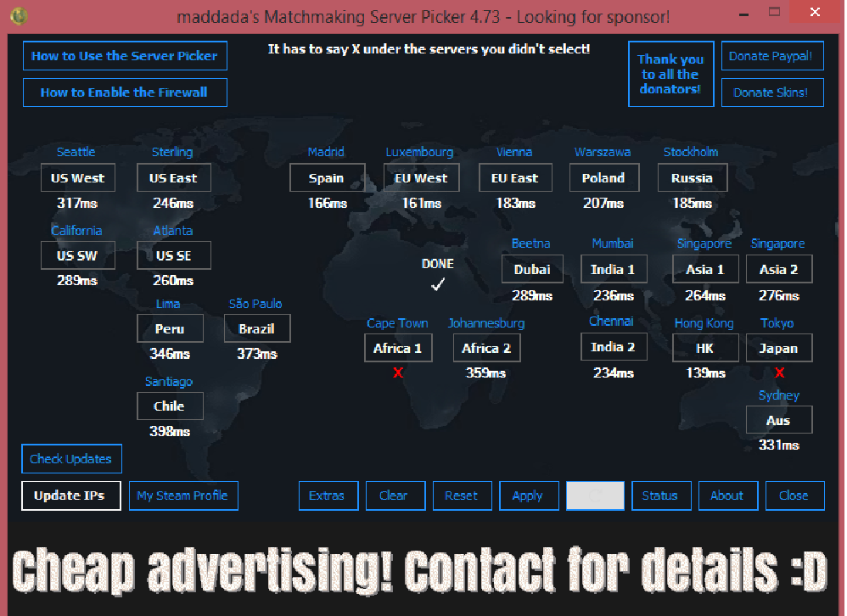Open My Steam Profile link

(x=182, y=496)
